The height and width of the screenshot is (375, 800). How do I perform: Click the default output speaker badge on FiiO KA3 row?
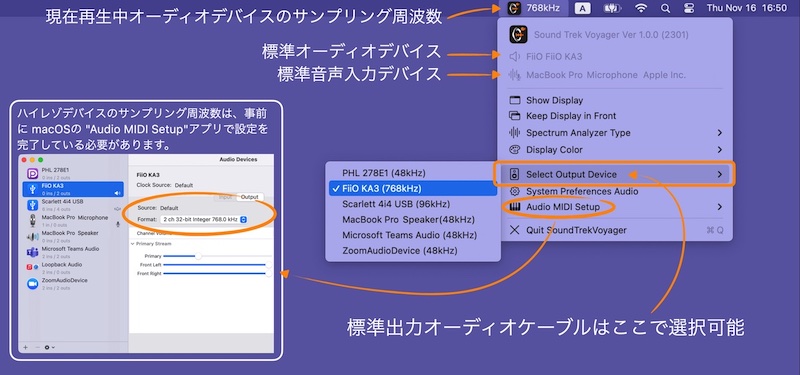(117, 193)
